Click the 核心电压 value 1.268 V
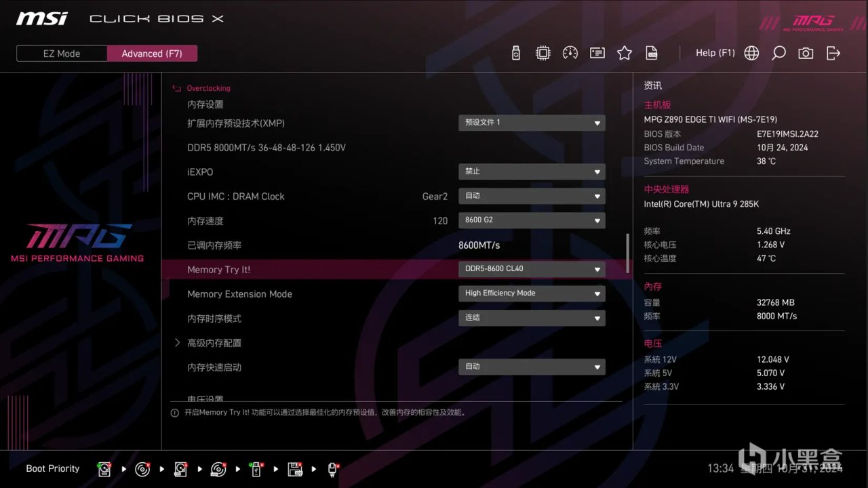This screenshot has width=868, height=488. pos(771,245)
